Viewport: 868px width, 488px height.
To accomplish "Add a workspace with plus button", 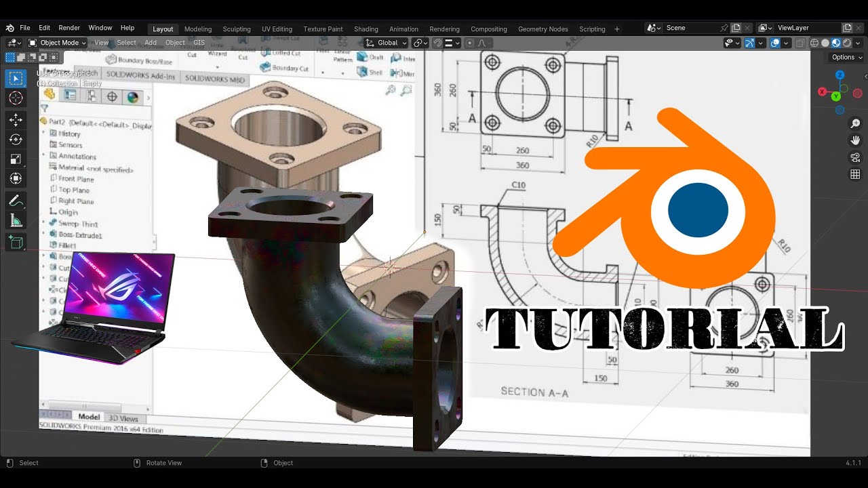I will (616, 29).
